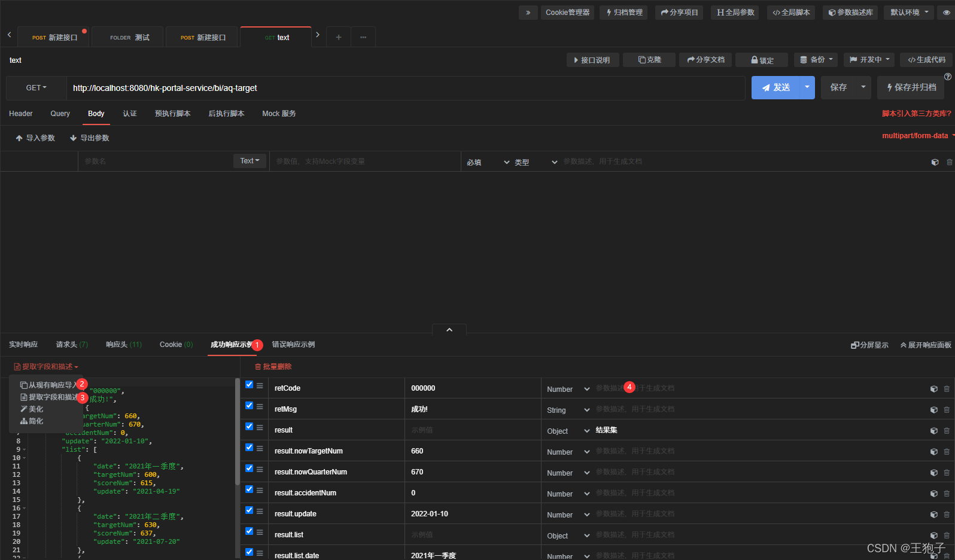Uncheck the result row checkbox
This screenshot has width=955, height=560.
pos(249,427)
